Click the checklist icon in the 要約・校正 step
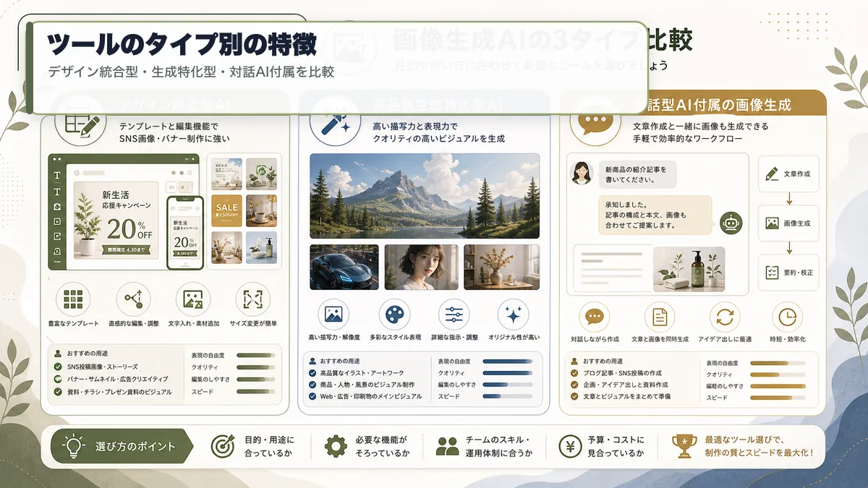Image resolution: width=868 pixels, height=488 pixels. coord(771,273)
